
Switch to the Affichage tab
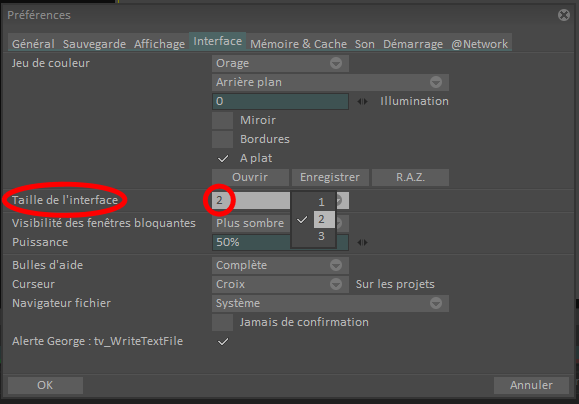click(160, 44)
